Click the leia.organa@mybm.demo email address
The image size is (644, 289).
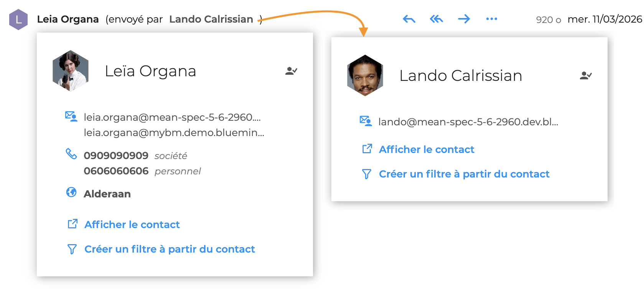tap(174, 133)
